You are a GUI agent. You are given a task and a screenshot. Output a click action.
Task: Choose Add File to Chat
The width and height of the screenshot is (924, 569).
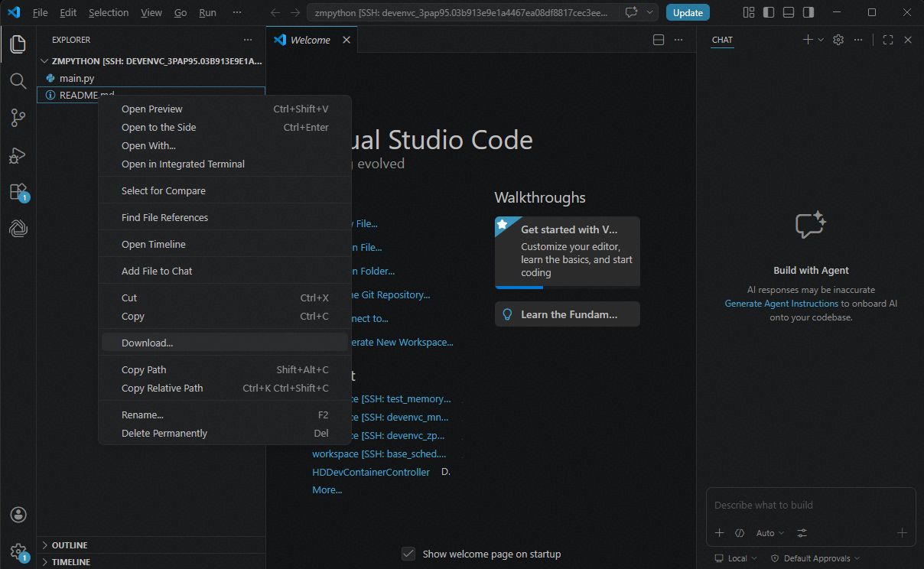coord(225,271)
